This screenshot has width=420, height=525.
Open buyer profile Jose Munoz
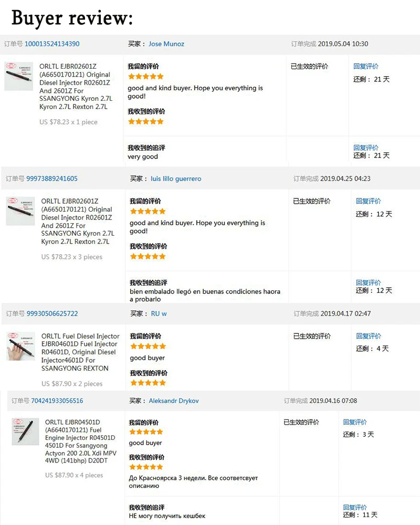(166, 44)
